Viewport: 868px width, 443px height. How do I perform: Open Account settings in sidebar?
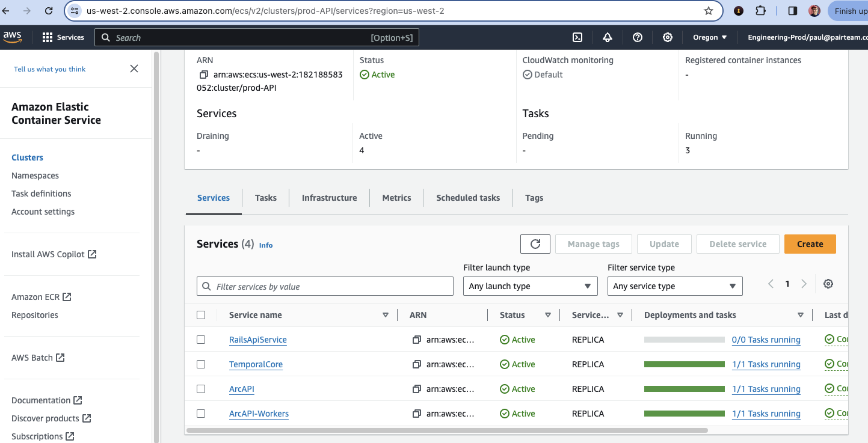click(x=43, y=212)
